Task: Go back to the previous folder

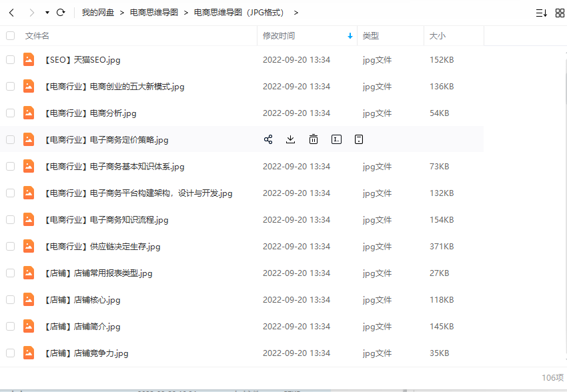Action: 11,13
